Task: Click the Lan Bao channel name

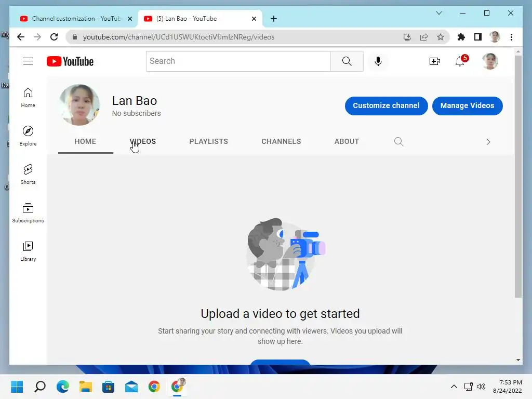Action: click(135, 101)
